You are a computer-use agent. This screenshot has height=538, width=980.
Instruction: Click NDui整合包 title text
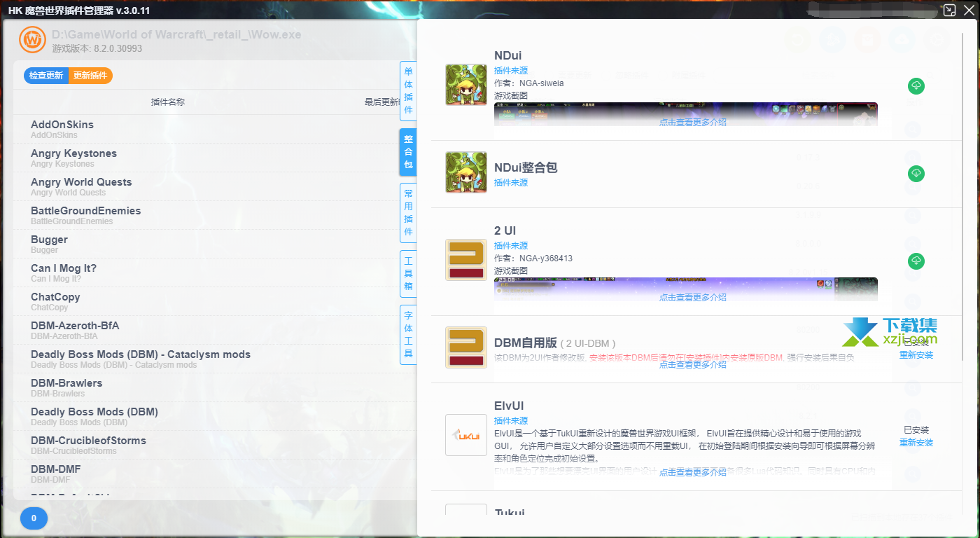(526, 168)
